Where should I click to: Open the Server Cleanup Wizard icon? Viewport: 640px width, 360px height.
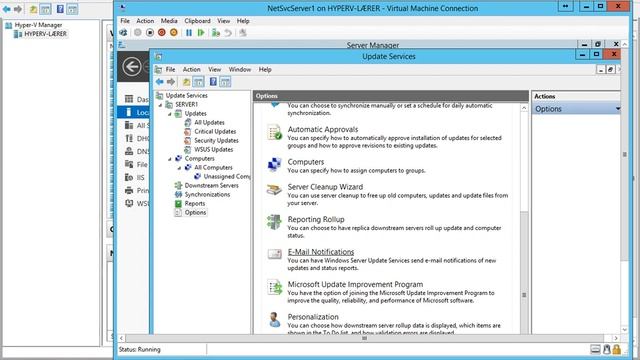pos(274,190)
